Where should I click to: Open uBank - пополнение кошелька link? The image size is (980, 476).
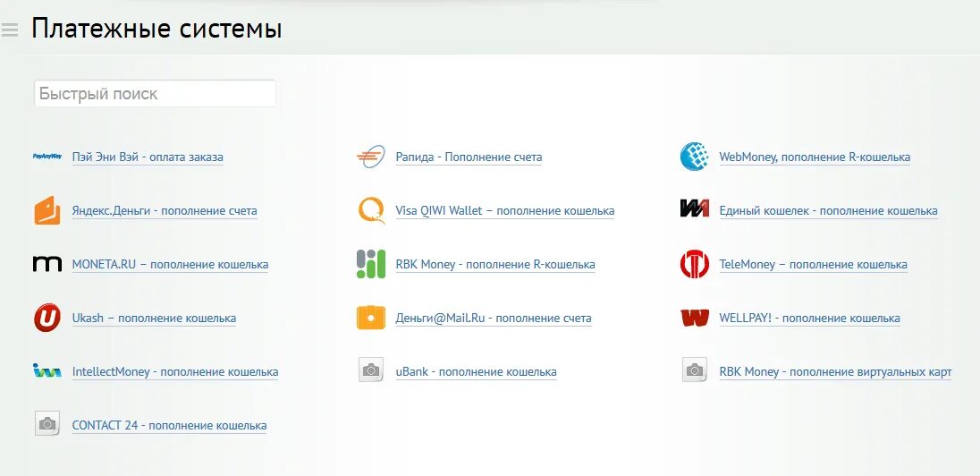476,372
